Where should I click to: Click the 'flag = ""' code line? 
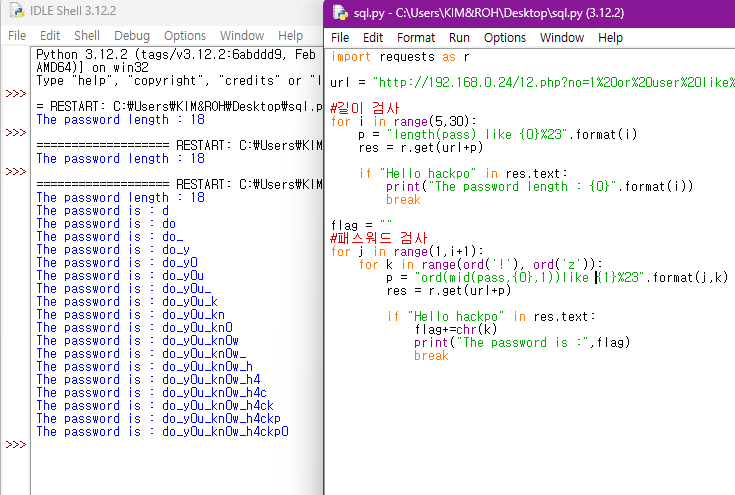(361, 225)
